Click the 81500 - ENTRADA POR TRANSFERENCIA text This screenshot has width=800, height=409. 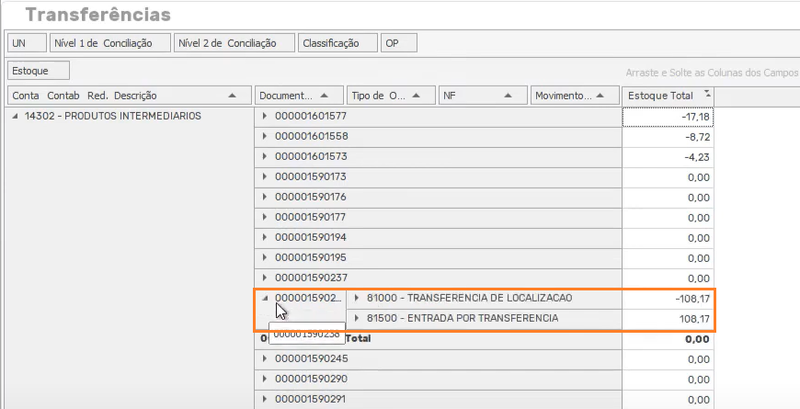(x=462, y=318)
